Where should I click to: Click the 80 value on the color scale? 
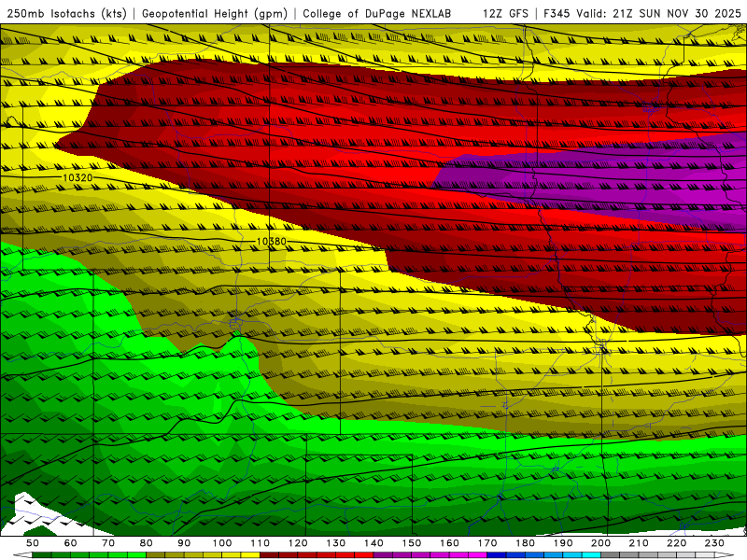click(x=147, y=543)
